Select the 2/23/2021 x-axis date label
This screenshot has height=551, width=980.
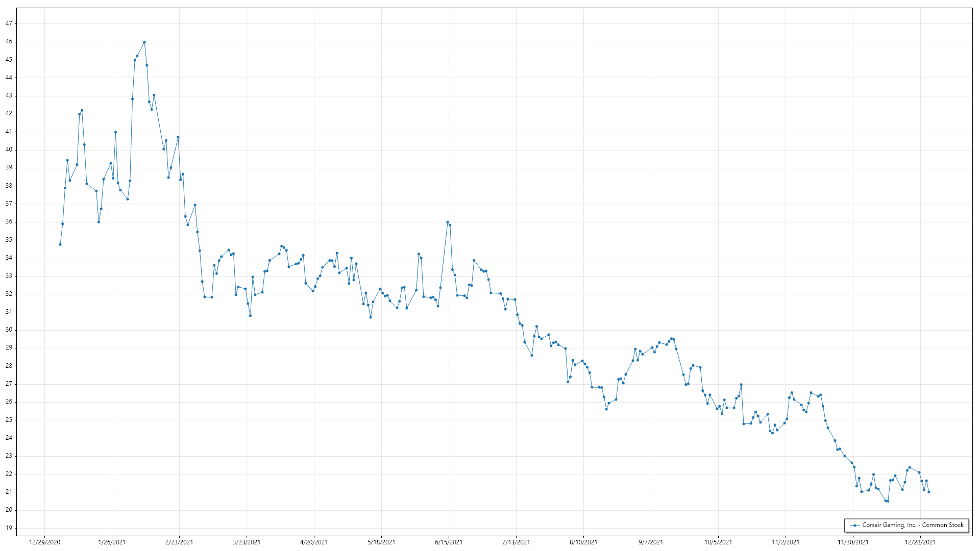179,542
